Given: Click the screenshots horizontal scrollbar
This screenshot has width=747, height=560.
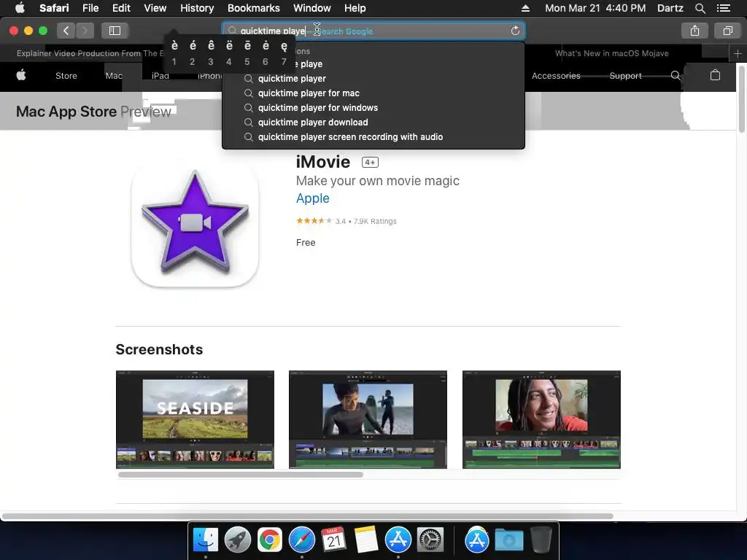Looking at the screenshot, I should click(241, 475).
